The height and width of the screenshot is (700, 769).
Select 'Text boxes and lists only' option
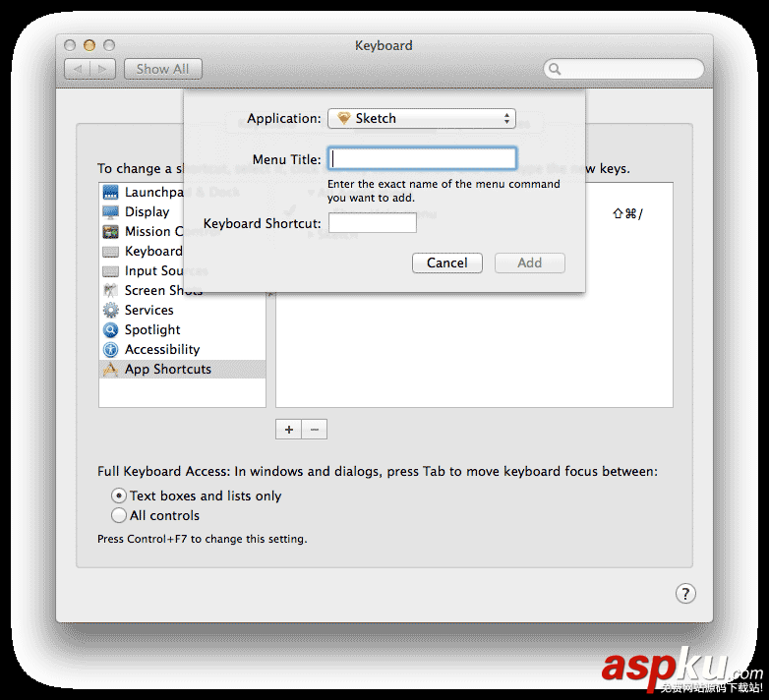pos(119,496)
